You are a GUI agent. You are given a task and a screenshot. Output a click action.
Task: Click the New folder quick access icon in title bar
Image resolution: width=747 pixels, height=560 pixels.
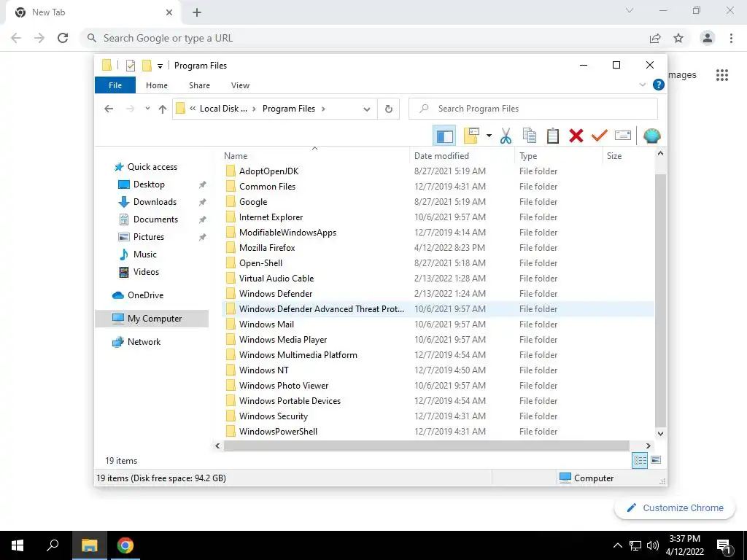point(147,65)
